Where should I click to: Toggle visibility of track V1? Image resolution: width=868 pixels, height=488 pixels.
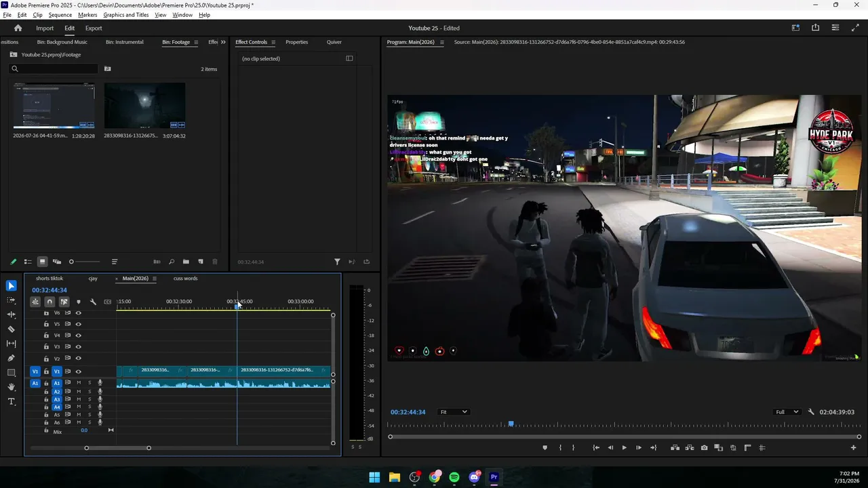(x=78, y=371)
